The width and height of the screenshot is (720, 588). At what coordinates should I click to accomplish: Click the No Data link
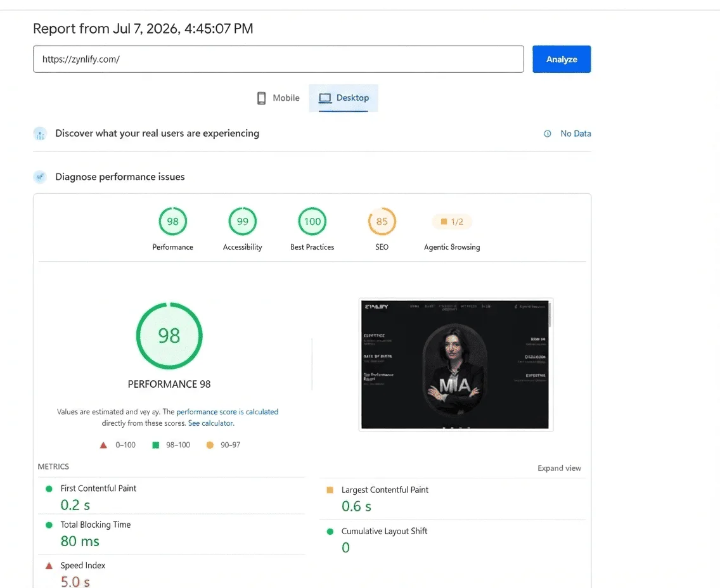tap(575, 134)
